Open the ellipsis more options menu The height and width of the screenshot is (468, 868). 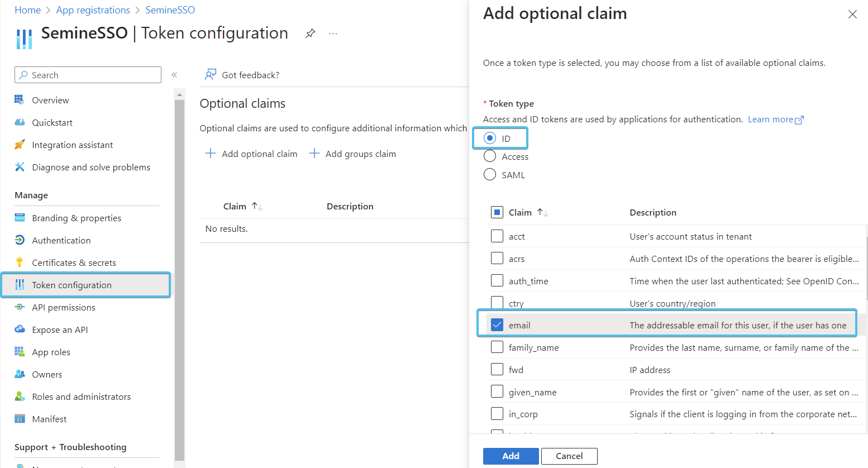click(x=333, y=34)
